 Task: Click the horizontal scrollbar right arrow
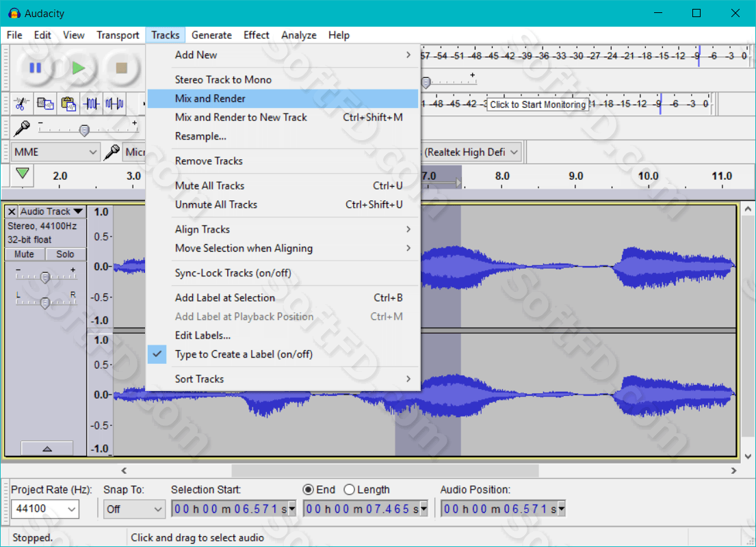[x=734, y=470]
